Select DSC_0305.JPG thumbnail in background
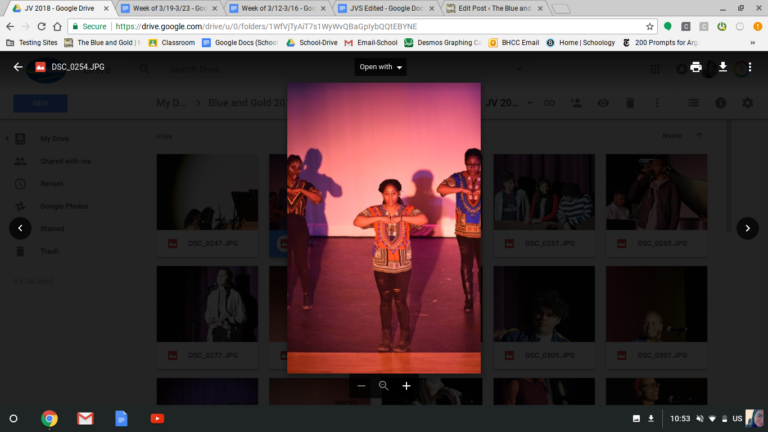The image size is (768, 432). click(544, 317)
